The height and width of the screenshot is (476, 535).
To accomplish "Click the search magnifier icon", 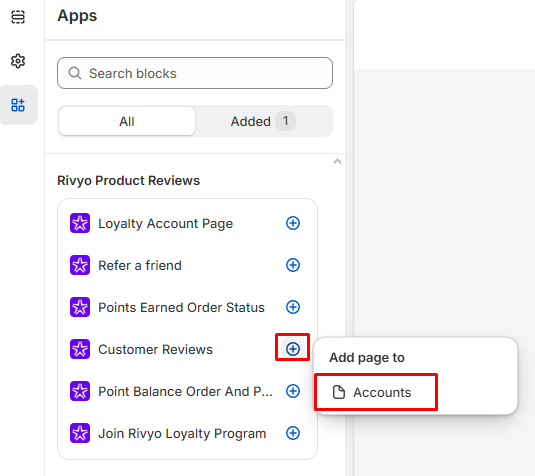I will [x=75, y=73].
